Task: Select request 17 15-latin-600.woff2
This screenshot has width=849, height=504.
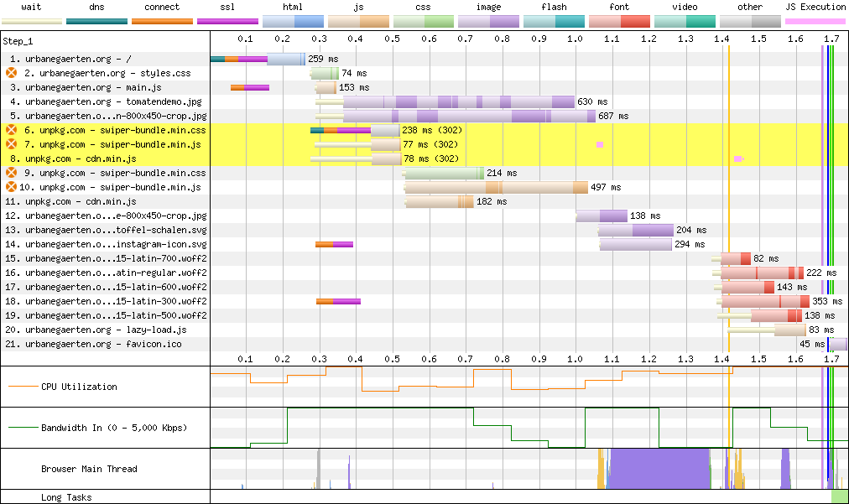Action: click(x=106, y=287)
